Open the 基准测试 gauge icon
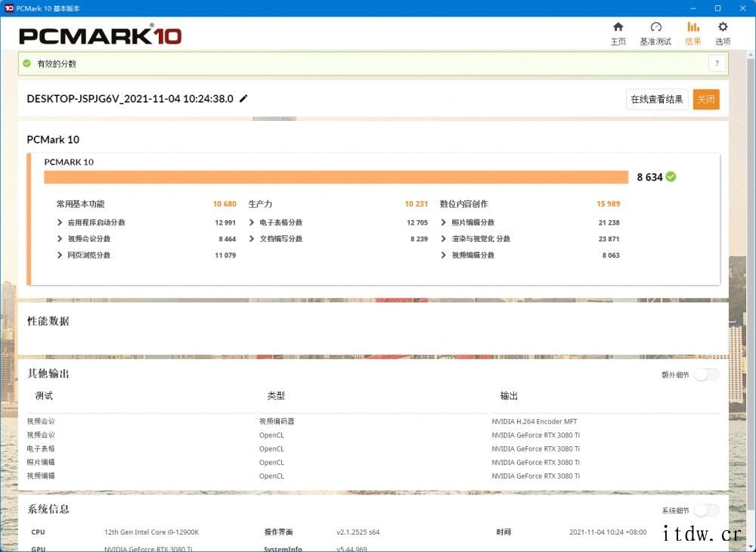 coord(655,27)
